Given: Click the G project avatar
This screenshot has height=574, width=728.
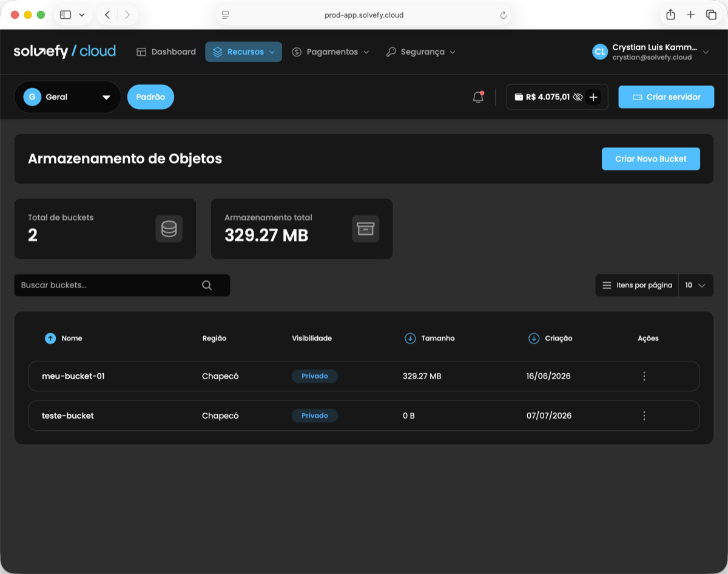Looking at the screenshot, I should coord(32,97).
